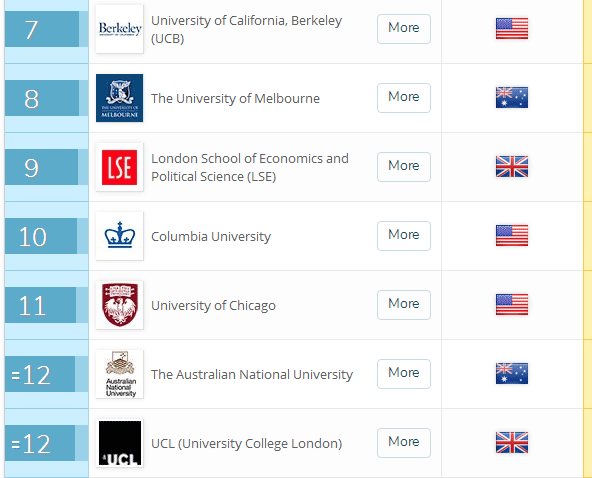Image resolution: width=592 pixels, height=478 pixels.
Task: Open More for Columbia University
Action: click(404, 236)
